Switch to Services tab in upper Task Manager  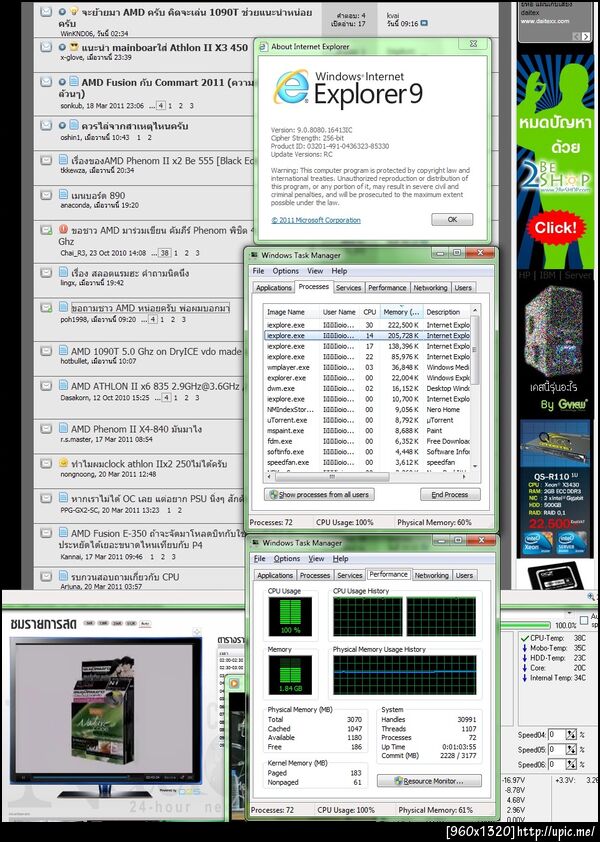point(348,288)
